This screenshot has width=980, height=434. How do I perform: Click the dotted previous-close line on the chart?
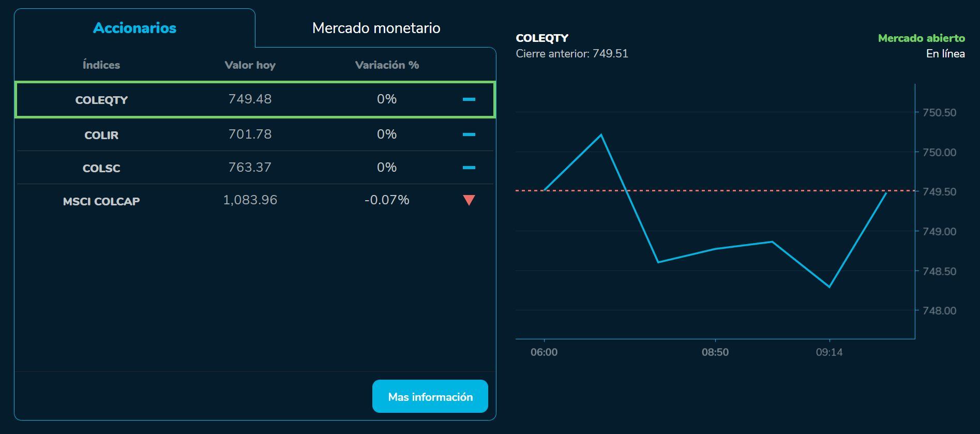724,190
